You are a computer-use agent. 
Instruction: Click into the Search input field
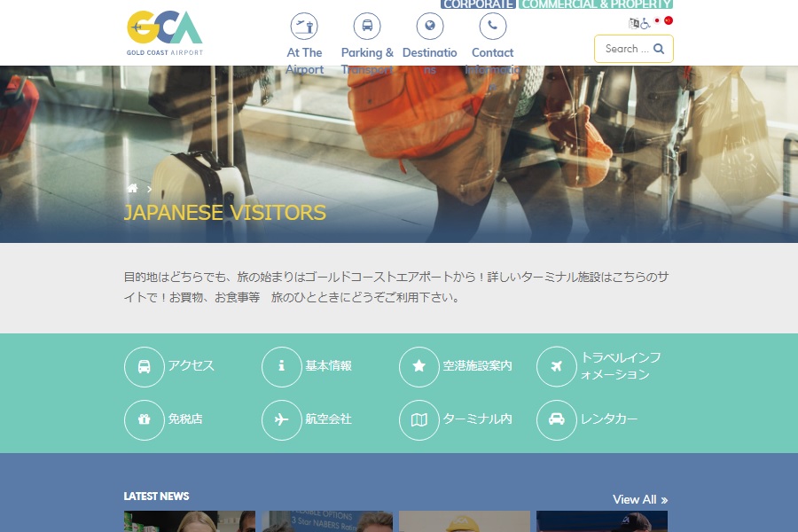pyautogui.click(x=625, y=49)
